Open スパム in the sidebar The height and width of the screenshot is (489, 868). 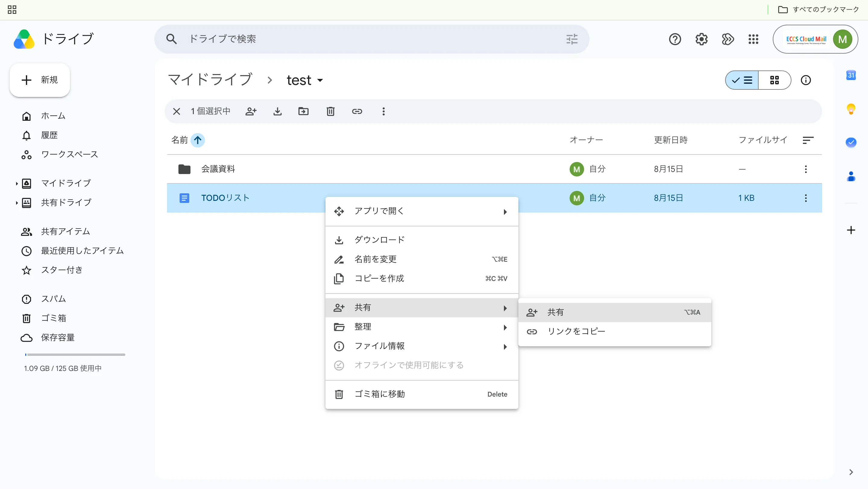tap(53, 299)
